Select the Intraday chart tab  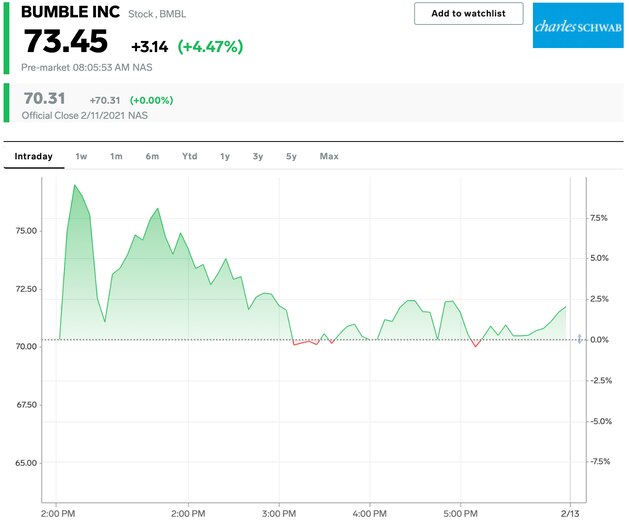(34, 156)
